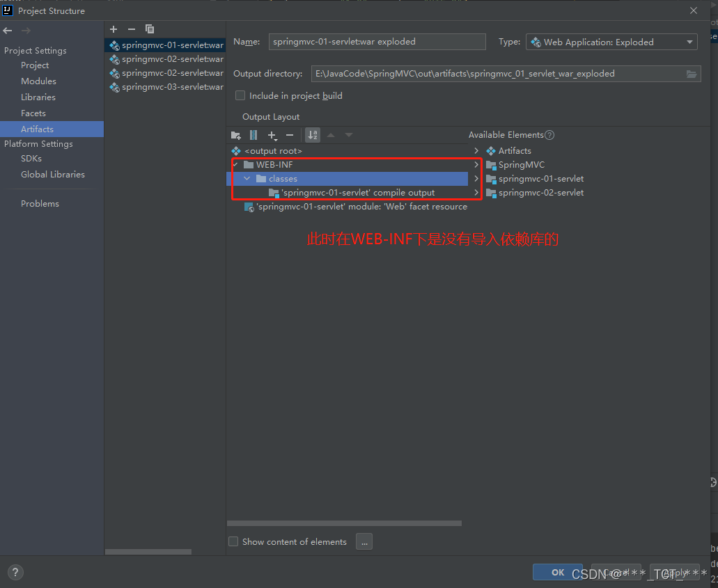Click the IntelliJ logo in title bar
The image size is (718, 588).
tap(8, 10)
